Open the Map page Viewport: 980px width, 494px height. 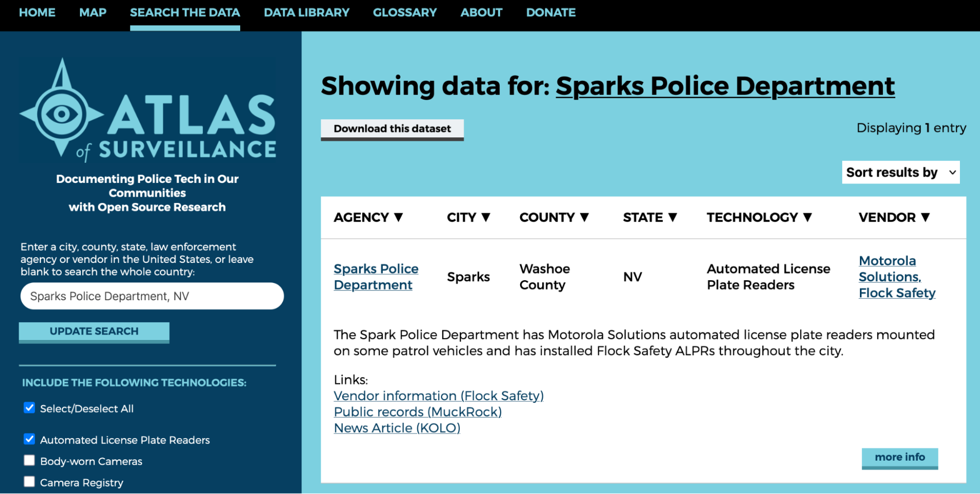pyautogui.click(x=93, y=13)
